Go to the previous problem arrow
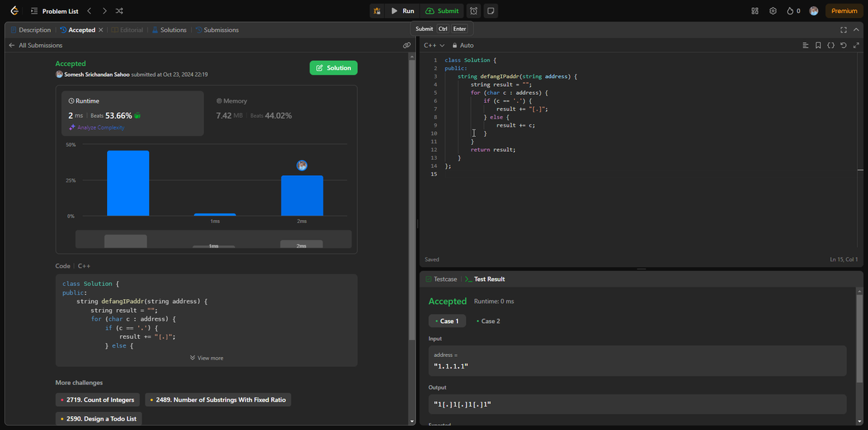 click(89, 11)
